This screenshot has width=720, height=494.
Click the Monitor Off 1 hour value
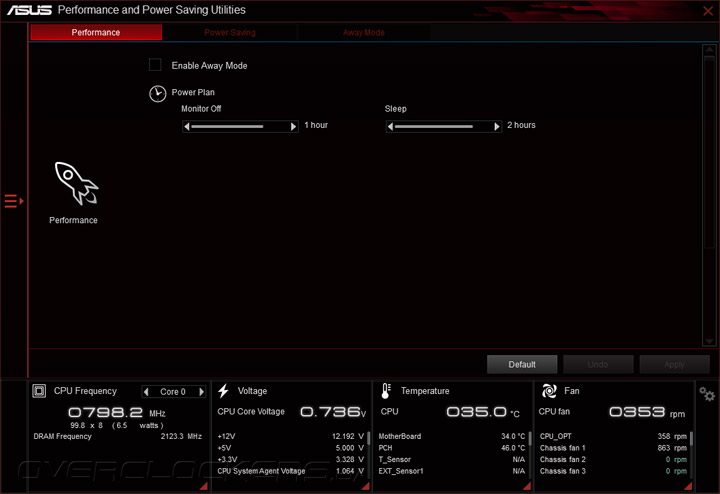click(x=316, y=125)
